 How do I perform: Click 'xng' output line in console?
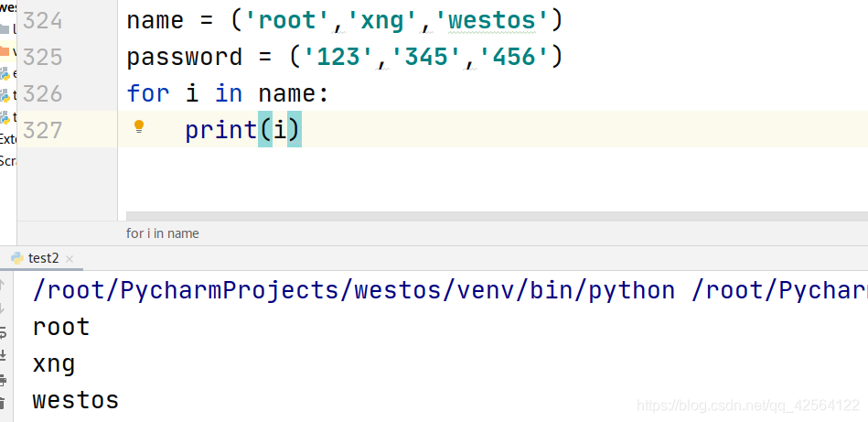pyautogui.click(x=54, y=364)
